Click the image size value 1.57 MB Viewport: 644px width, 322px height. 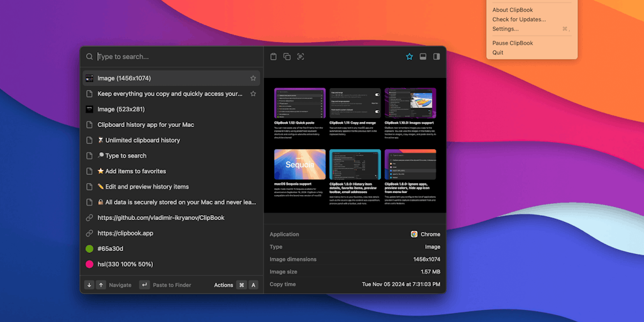pos(430,272)
